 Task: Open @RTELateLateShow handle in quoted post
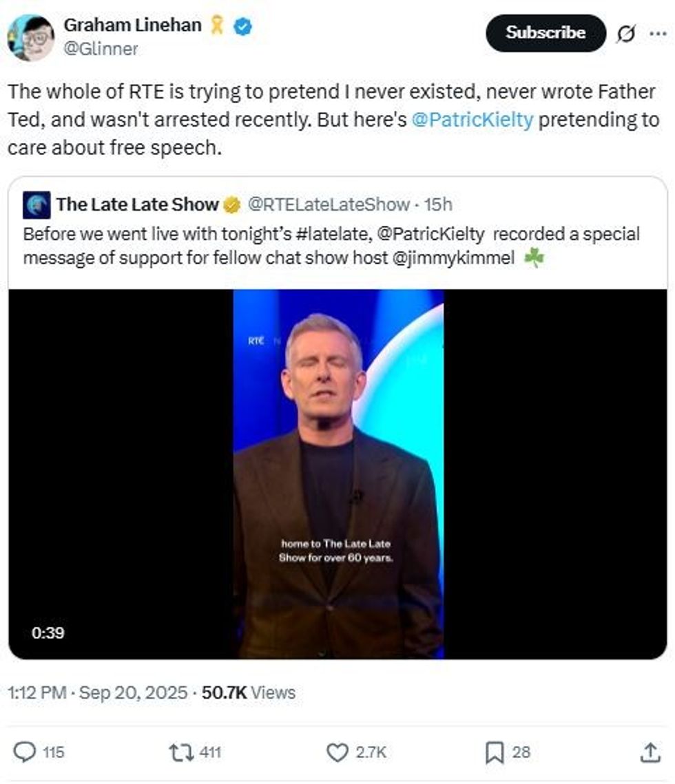coord(329,204)
